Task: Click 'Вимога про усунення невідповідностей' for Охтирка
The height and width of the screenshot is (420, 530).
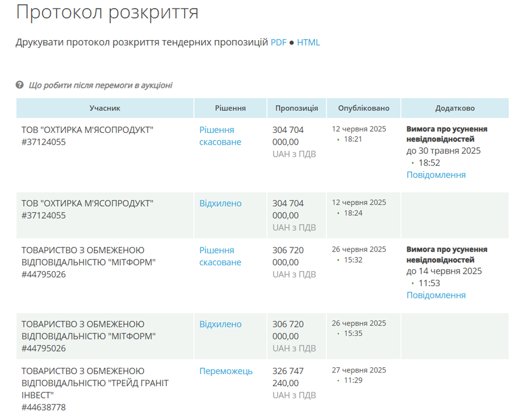Action: (x=447, y=134)
